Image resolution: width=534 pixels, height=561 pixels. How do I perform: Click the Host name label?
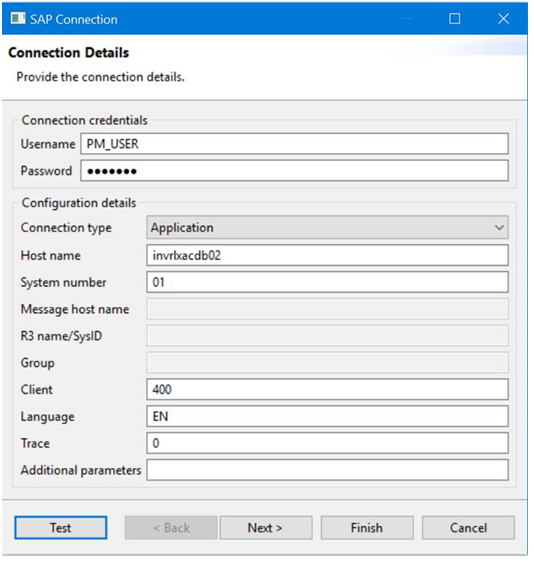(x=50, y=255)
